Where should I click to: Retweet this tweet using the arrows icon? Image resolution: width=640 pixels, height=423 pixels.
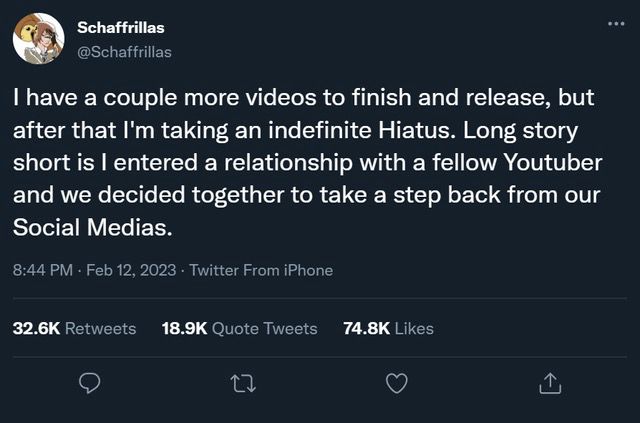click(243, 382)
